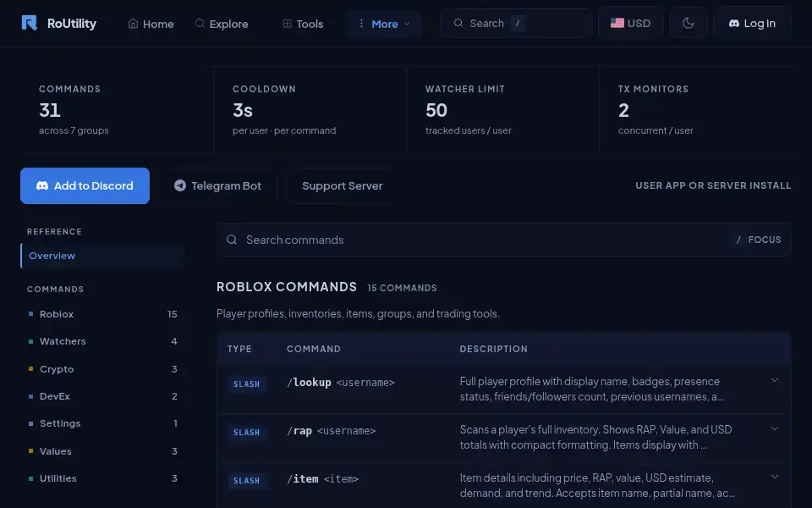Click the COOLDOWN 3s stat card

coord(310,110)
